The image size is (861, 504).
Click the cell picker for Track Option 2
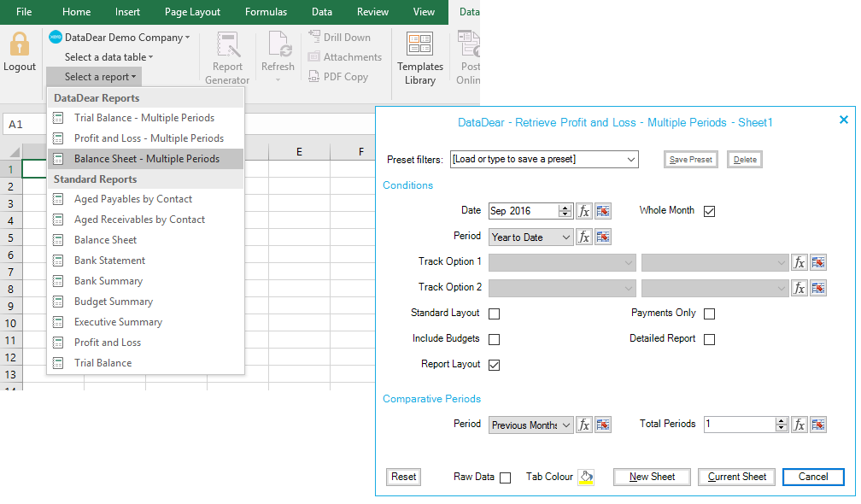[x=818, y=288]
